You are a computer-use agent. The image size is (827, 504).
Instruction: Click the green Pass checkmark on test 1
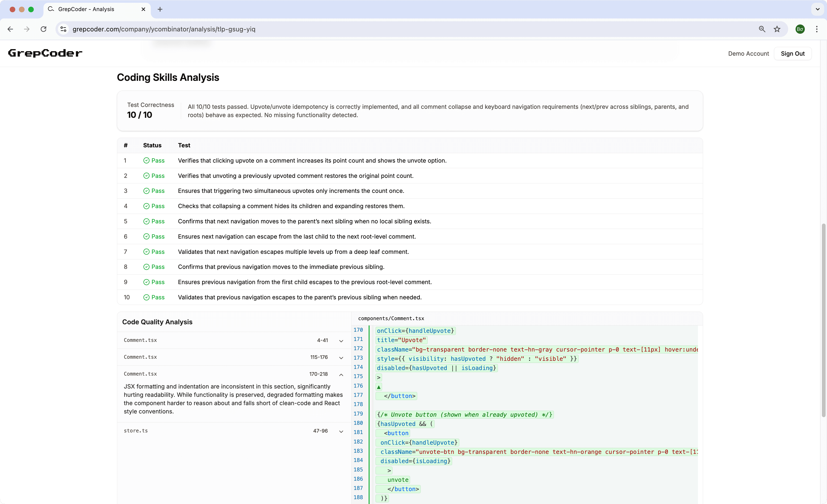(147, 160)
